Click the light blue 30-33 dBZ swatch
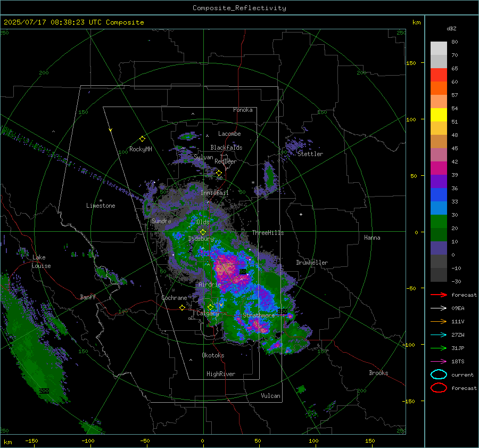Screen dimensions: 479x448 click(x=439, y=208)
